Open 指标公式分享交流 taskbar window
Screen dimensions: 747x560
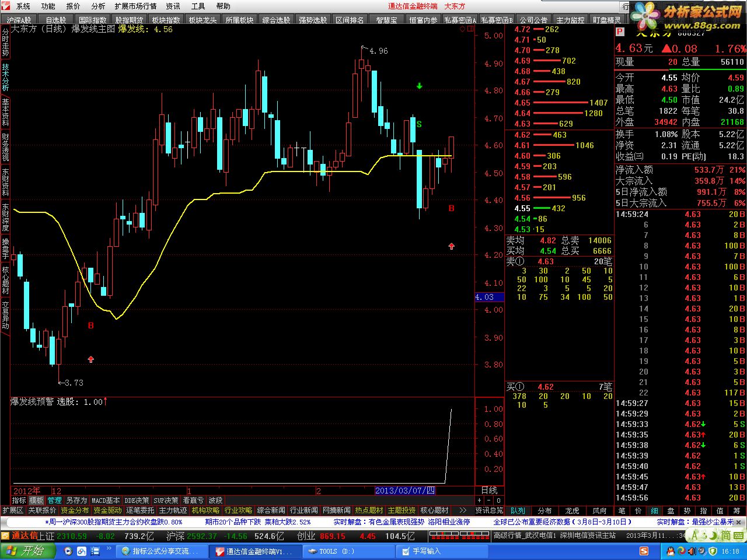pos(163,551)
